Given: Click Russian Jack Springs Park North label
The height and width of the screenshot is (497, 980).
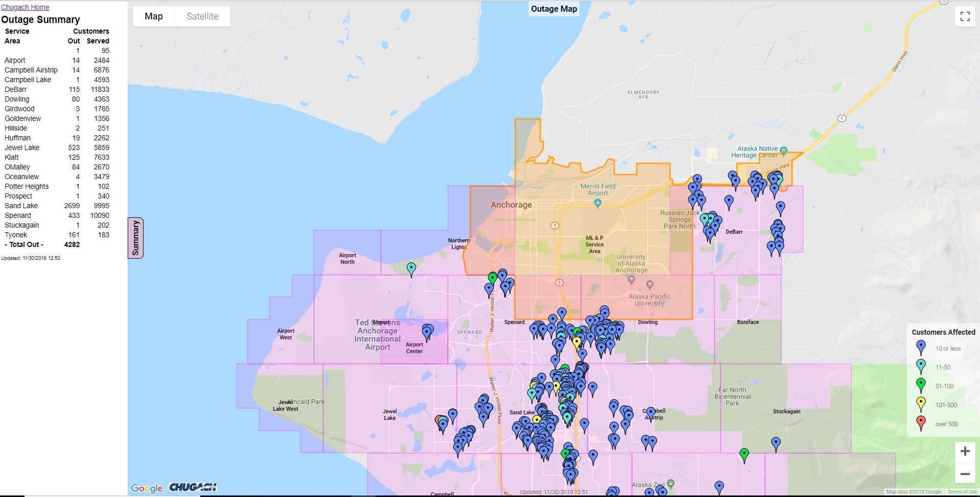Looking at the screenshot, I should [680, 219].
